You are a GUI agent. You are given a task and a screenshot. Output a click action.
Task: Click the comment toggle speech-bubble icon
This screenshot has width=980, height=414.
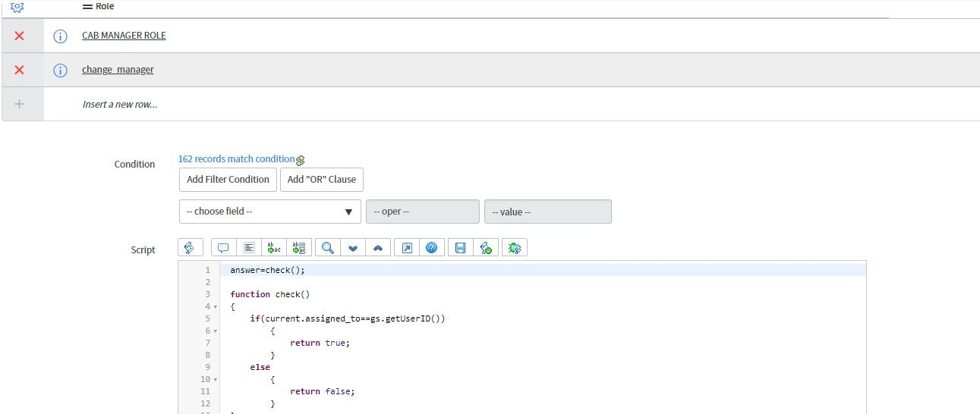coord(223,248)
